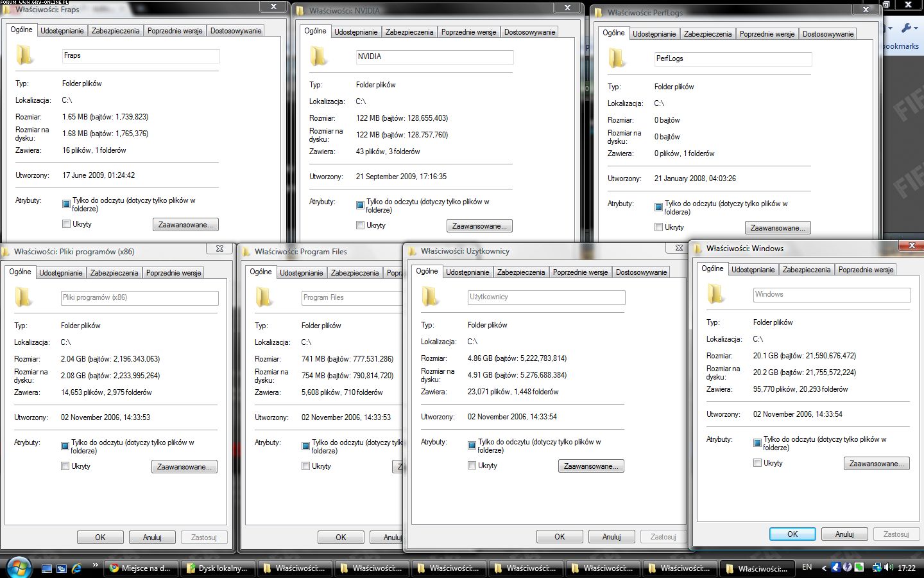Open Udostępnianie tab in Fraps window
Screen dimensions: 924x578
tap(62, 31)
